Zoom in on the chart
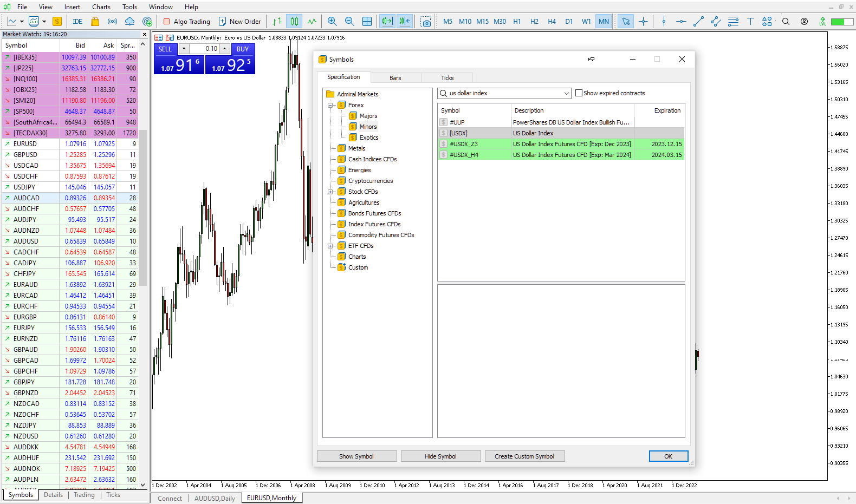856x504 pixels. point(332,22)
